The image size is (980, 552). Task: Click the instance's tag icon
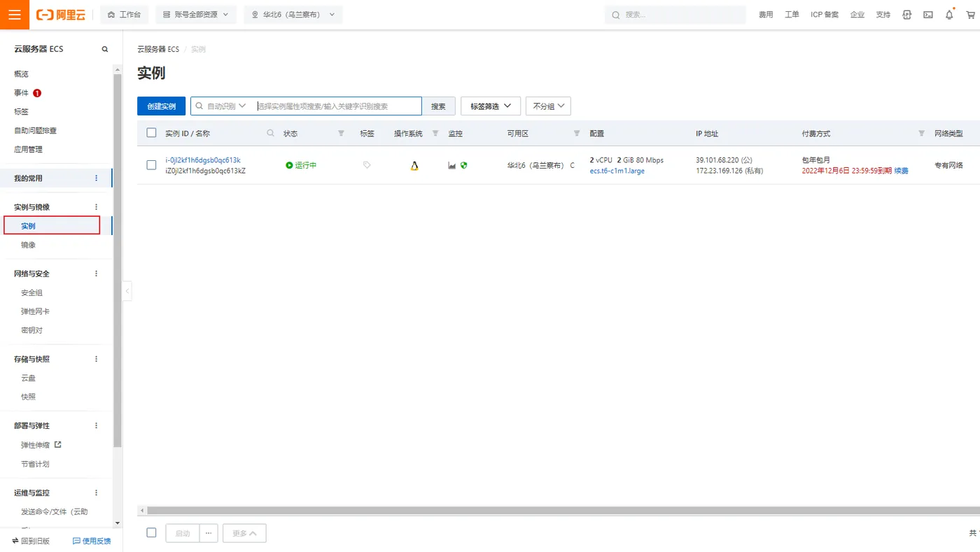click(x=367, y=165)
